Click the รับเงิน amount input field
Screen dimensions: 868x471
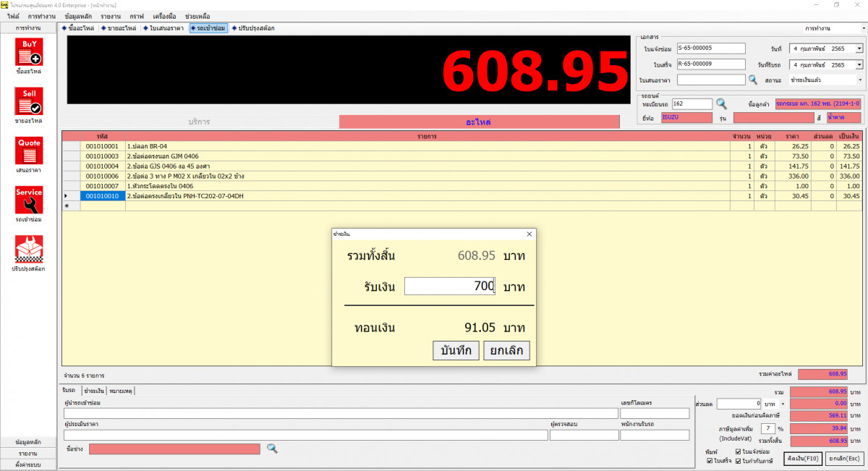tap(450, 287)
